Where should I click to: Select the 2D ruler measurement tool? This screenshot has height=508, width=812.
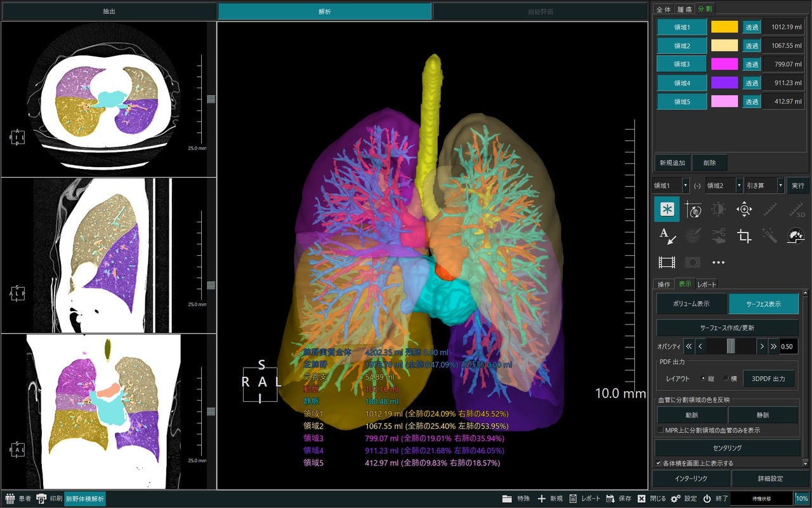pyautogui.click(x=770, y=209)
